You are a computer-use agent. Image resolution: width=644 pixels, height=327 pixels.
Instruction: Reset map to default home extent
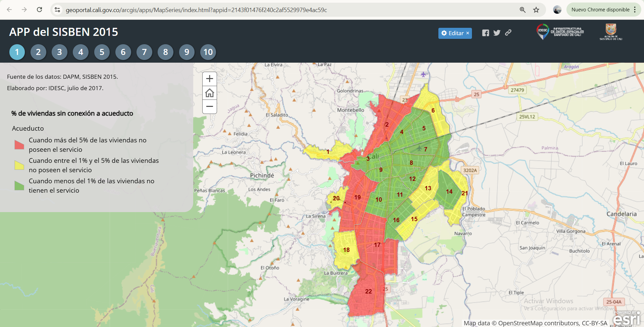pyautogui.click(x=210, y=93)
